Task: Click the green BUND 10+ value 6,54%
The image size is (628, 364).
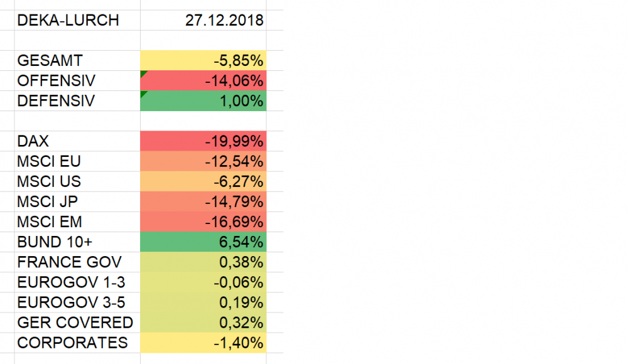Action: coord(203,242)
